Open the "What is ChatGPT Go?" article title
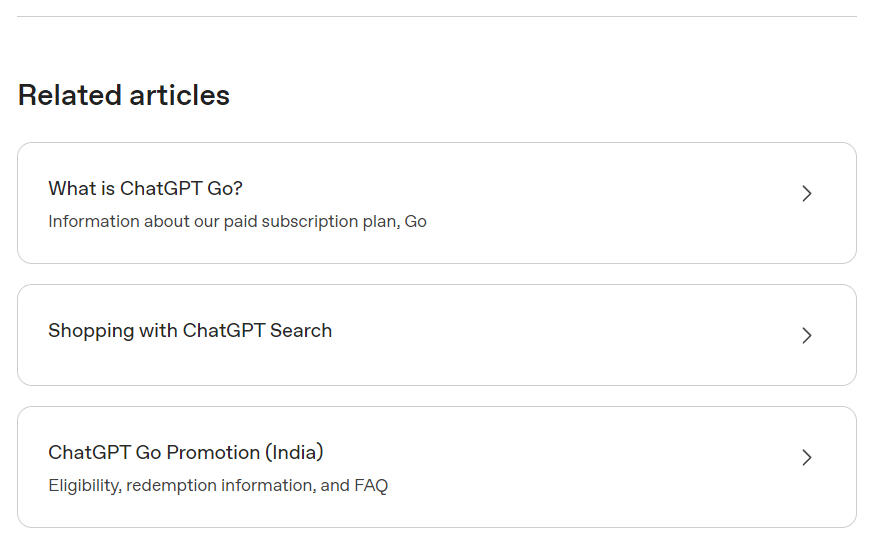This screenshot has width=870, height=537. tap(145, 188)
